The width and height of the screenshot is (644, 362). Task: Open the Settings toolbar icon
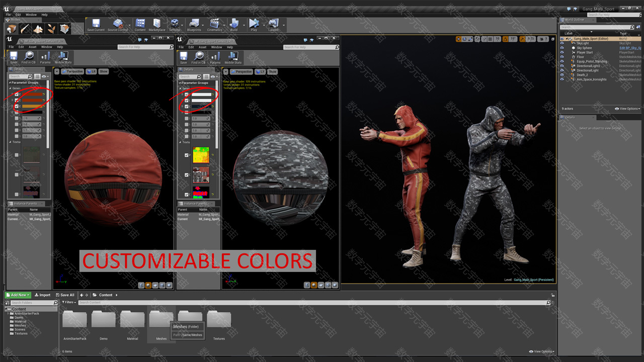(175, 25)
